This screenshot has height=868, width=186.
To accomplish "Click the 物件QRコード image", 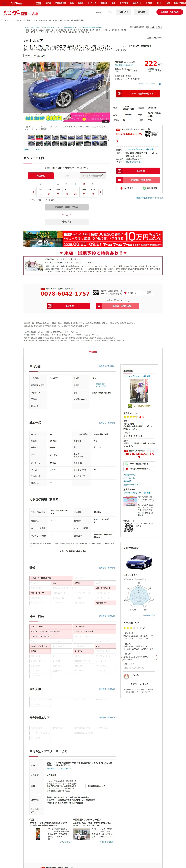I will pyautogui.click(x=128, y=527).
